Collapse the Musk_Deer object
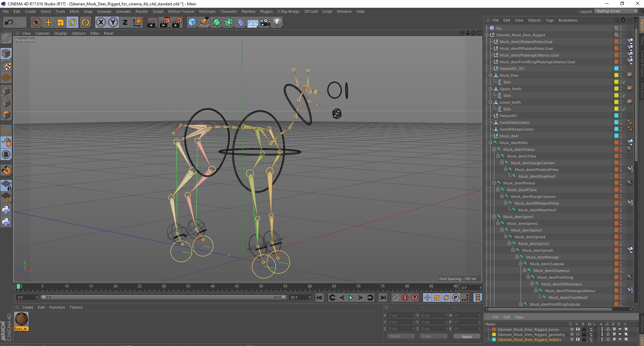Image resolution: width=644 pixels, height=346 pixels. coord(491,75)
